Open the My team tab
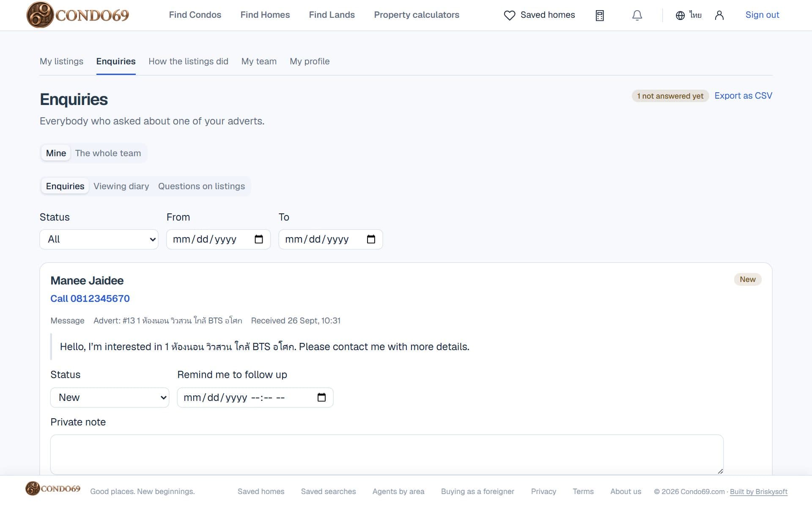The width and height of the screenshot is (812, 508). [259, 61]
